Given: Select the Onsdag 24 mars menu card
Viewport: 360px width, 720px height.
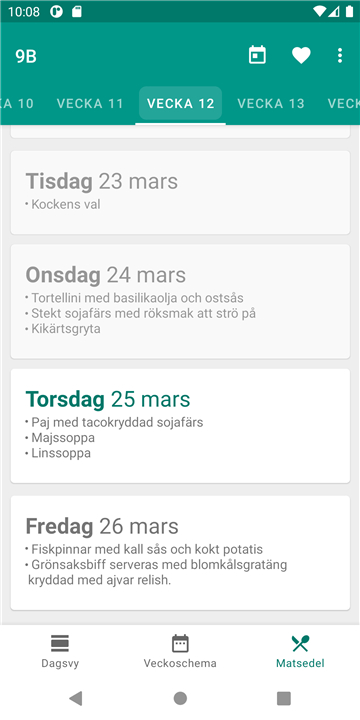Looking at the screenshot, I should coord(180,301).
